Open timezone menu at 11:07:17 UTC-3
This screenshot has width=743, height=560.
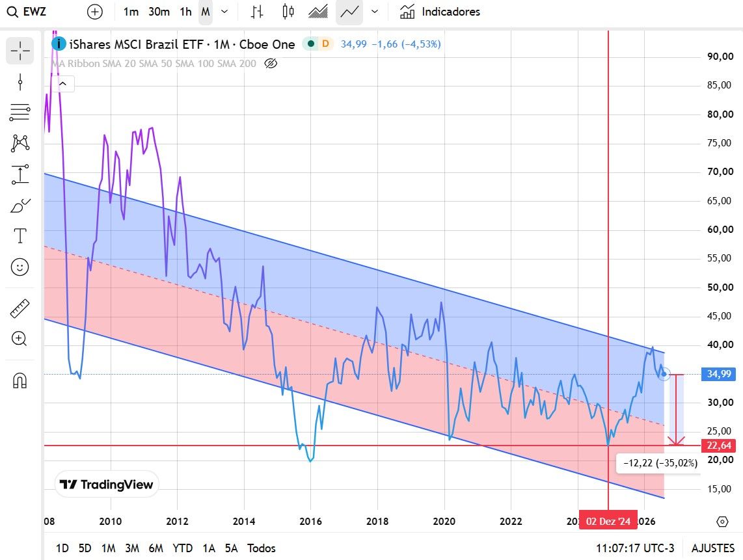click(x=635, y=548)
